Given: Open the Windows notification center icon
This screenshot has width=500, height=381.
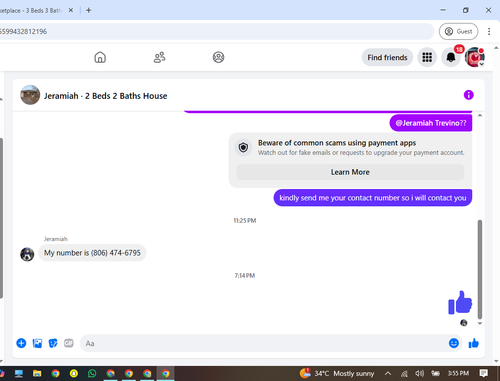Looking at the screenshot, I should coord(484,373).
